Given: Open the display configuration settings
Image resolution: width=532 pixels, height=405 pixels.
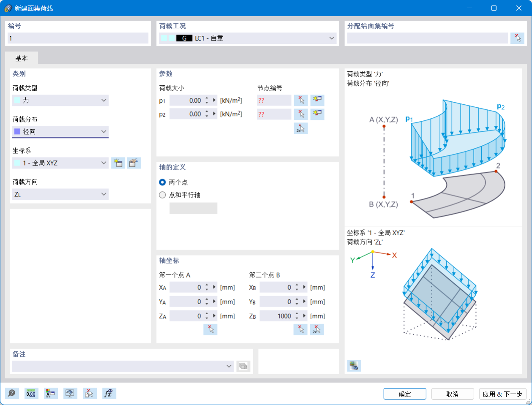Looking at the screenshot, I should tap(51, 393).
